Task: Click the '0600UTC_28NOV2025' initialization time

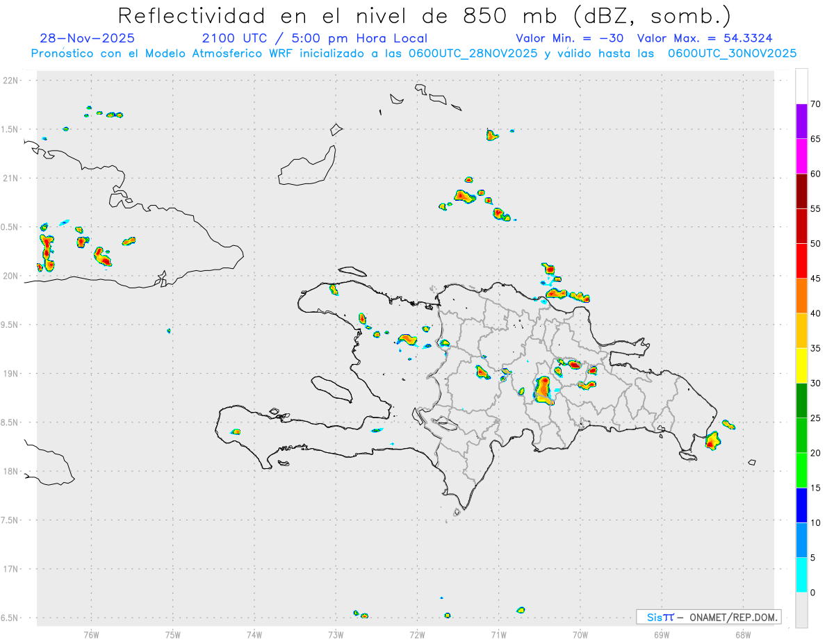Action: point(473,53)
